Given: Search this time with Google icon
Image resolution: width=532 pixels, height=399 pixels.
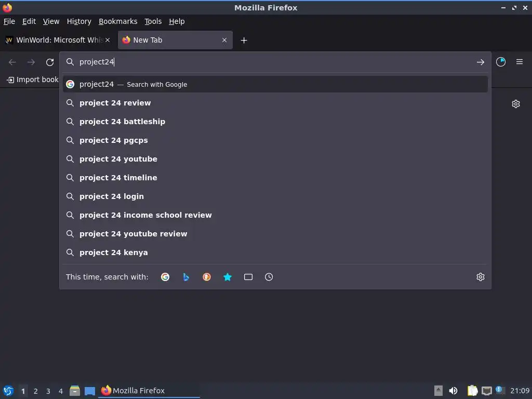Looking at the screenshot, I should [x=165, y=277].
